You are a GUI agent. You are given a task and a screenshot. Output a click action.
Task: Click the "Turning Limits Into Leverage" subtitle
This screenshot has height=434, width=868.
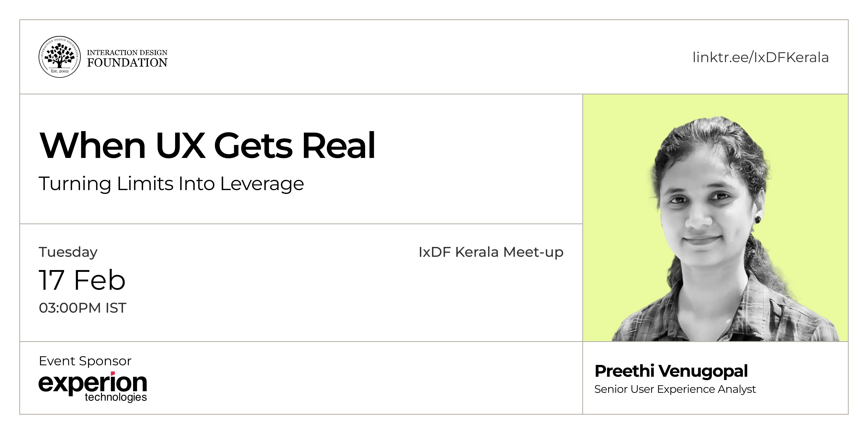(x=171, y=184)
